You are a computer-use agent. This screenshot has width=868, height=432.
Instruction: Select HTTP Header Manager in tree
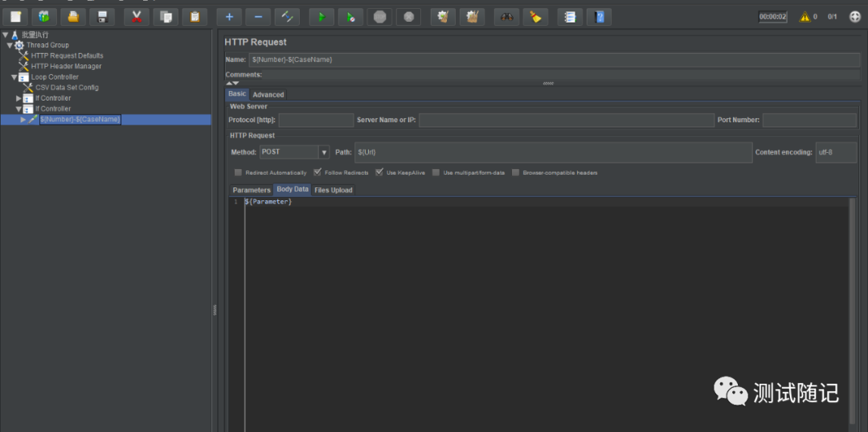[x=67, y=67]
